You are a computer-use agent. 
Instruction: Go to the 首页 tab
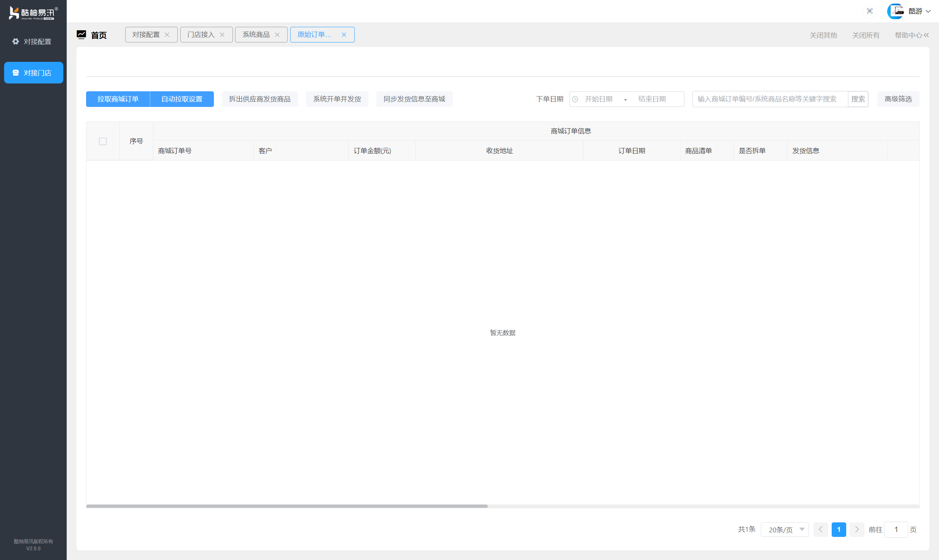point(99,35)
